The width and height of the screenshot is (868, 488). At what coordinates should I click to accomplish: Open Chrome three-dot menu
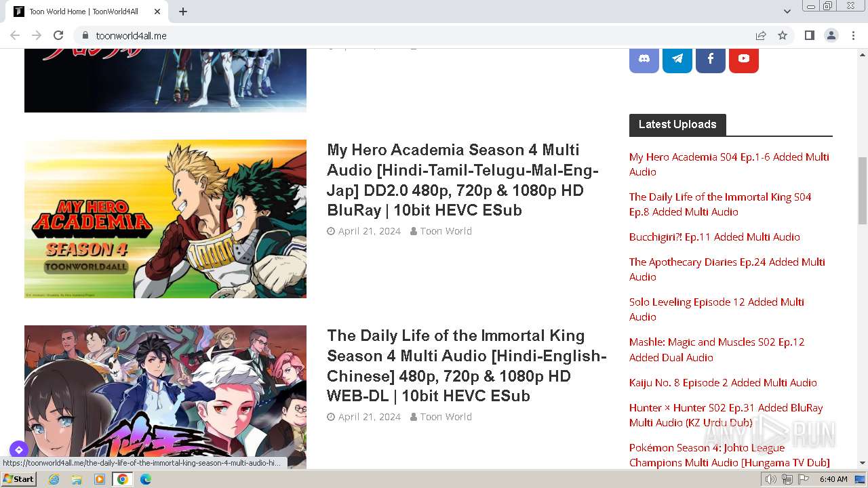[x=854, y=35]
